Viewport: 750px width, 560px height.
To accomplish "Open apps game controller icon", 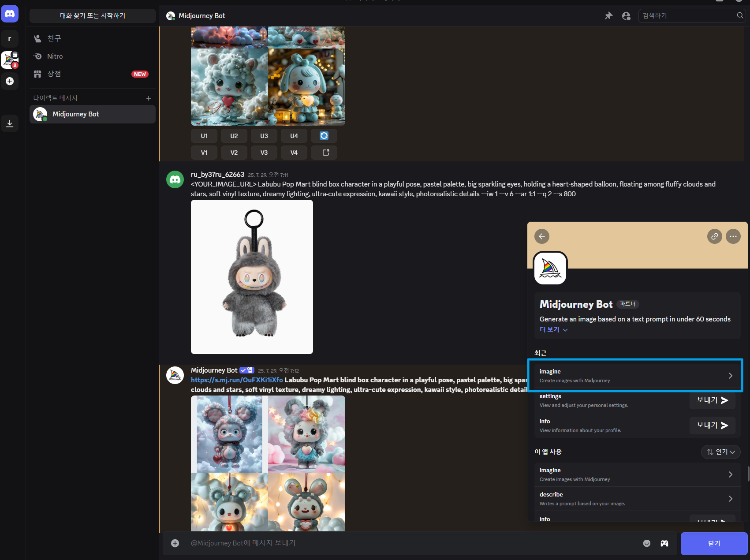I will click(x=664, y=543).
